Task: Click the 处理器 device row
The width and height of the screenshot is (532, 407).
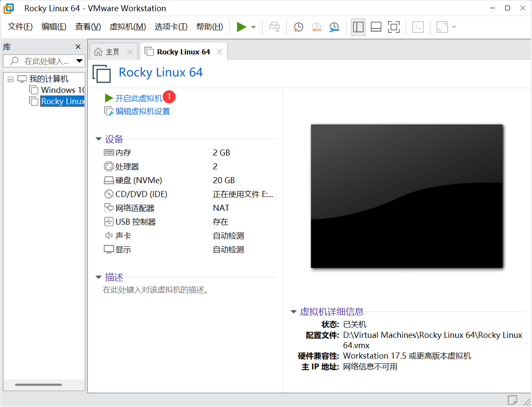Action: 189,166
